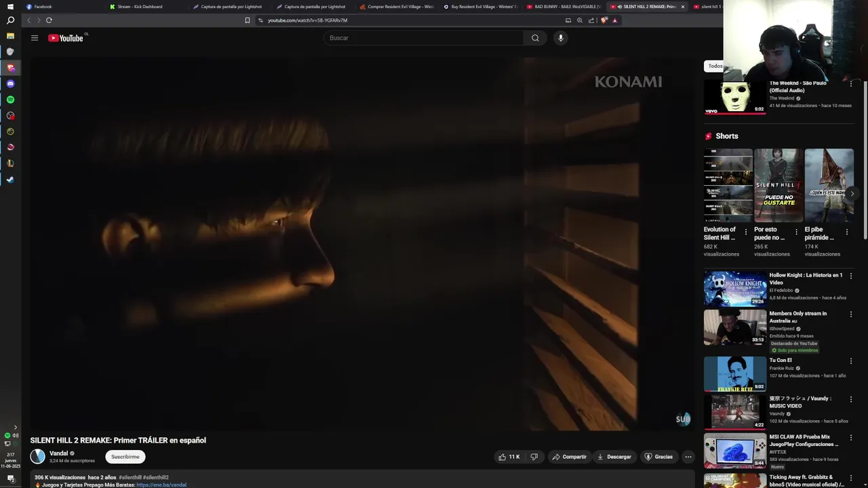Open more options for The Weeknd video
Screen dimensions: 868x488
851,84
